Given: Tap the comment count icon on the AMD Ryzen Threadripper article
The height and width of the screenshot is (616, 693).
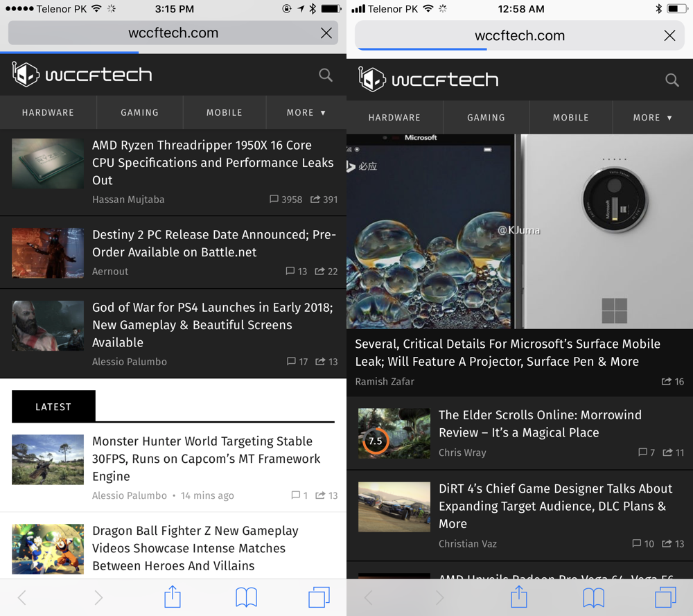Looking at the screenshot, I should coord(274,200).
